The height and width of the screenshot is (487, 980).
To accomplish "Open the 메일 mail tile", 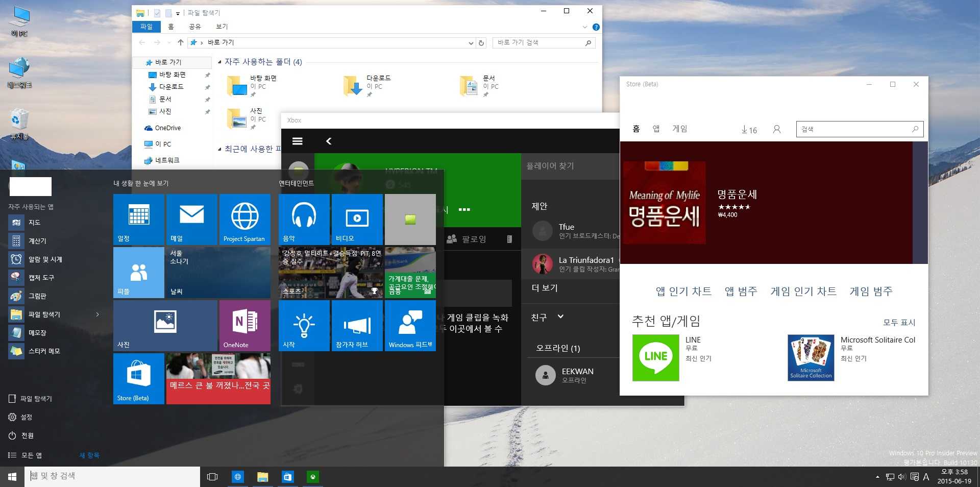I will (x=192, y=220).
